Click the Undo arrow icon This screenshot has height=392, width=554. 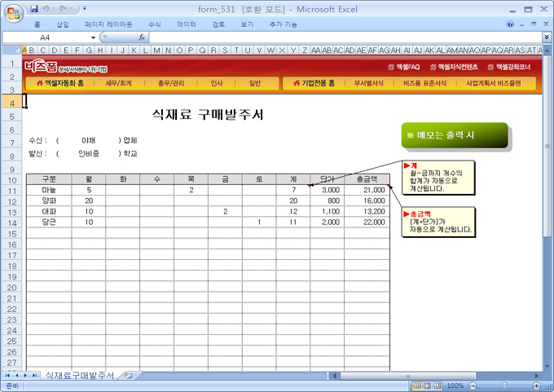click(x=47, y=8)
